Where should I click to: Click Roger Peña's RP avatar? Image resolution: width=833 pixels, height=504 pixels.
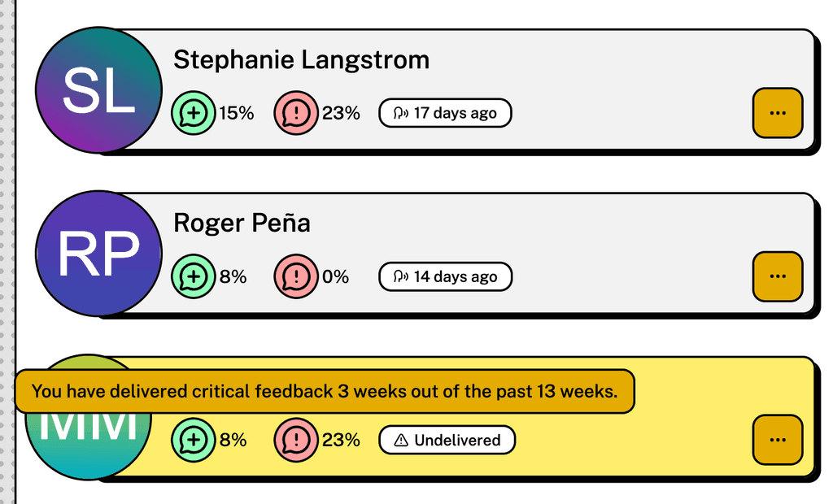click(x=98, y=253)
